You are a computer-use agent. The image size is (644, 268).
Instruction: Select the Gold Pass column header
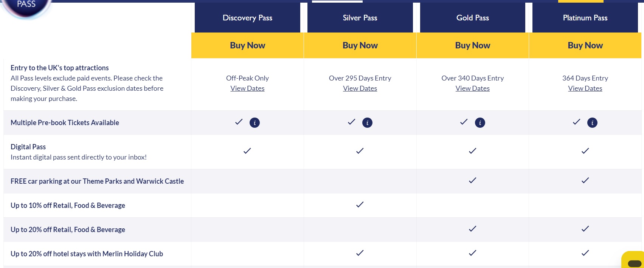click(472, 18)
